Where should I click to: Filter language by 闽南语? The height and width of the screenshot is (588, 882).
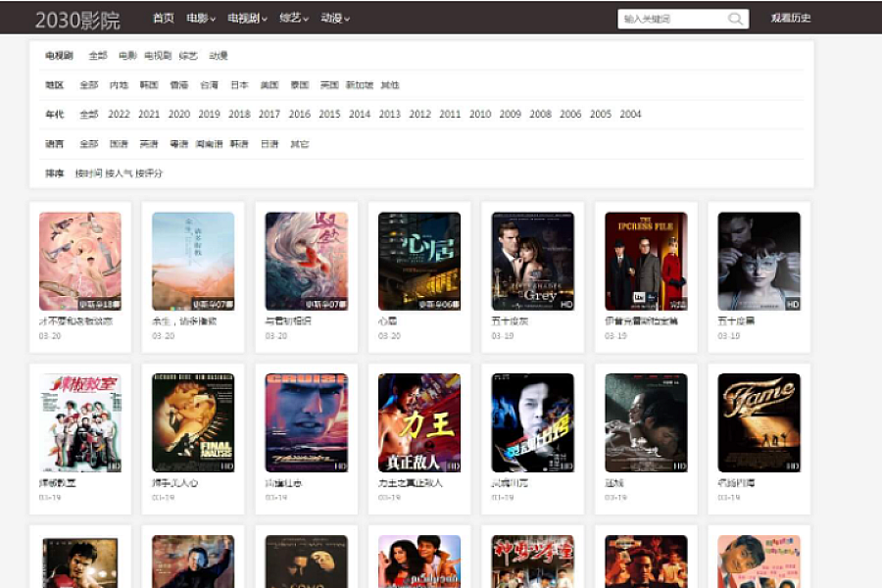tap(210, 144)
